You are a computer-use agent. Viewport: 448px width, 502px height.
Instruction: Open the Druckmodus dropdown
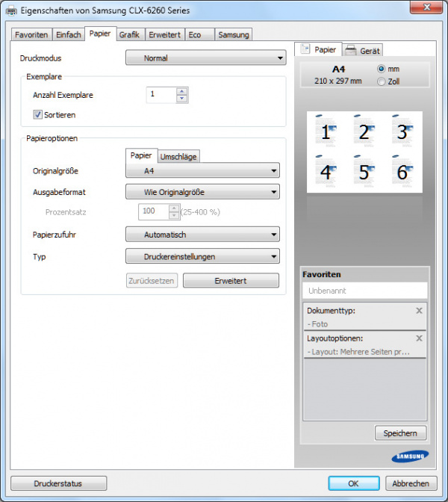(x=205, y=58)
